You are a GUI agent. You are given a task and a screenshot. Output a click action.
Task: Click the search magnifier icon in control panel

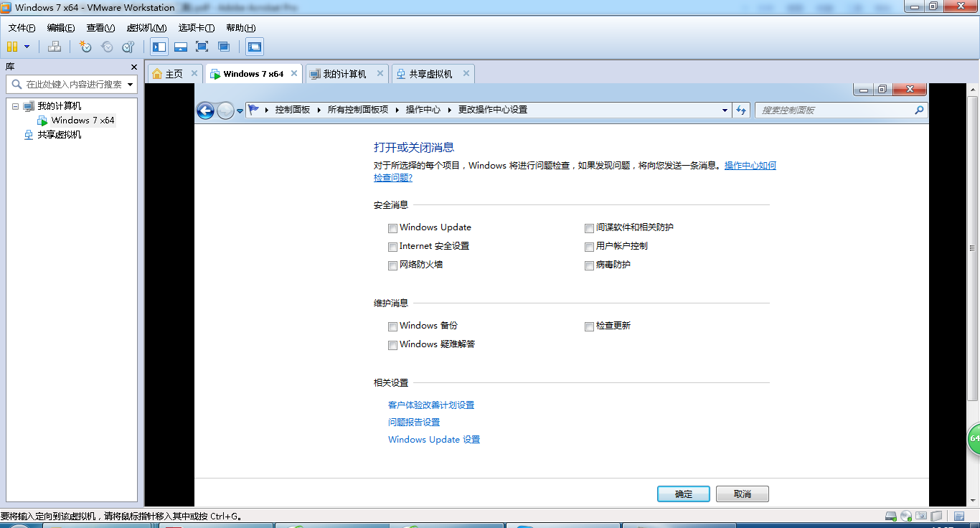coord(919,110)
